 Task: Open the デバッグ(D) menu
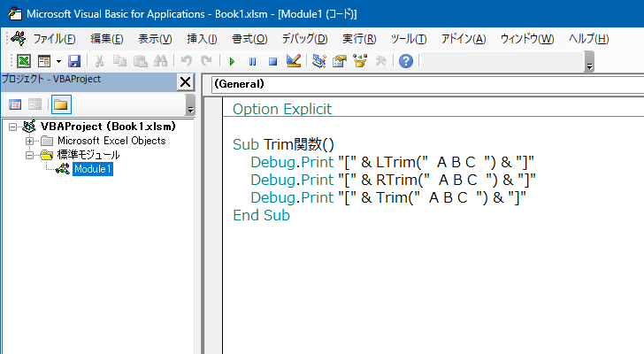[x=304, y=39]
